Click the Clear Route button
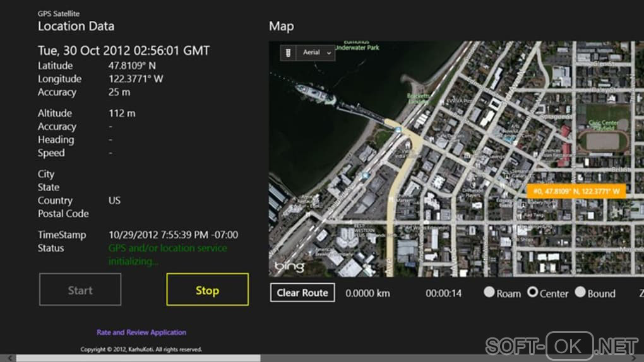 (302, 293)
